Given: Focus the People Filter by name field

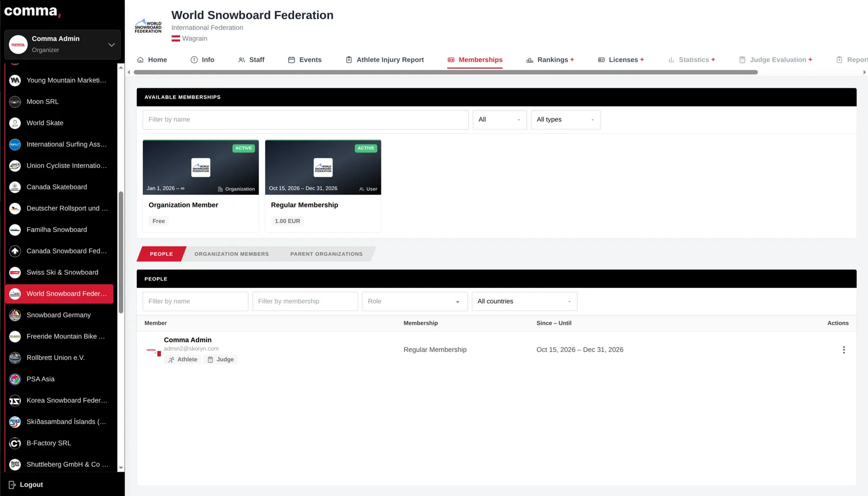Looking at the screenshot, I should 195,301.
